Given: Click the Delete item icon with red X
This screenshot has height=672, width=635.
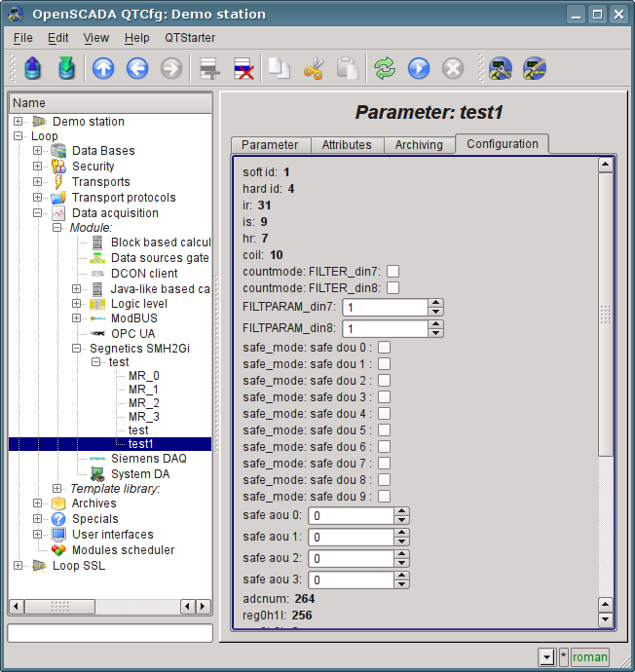Looking at the screenshot, I should point(243,68).
